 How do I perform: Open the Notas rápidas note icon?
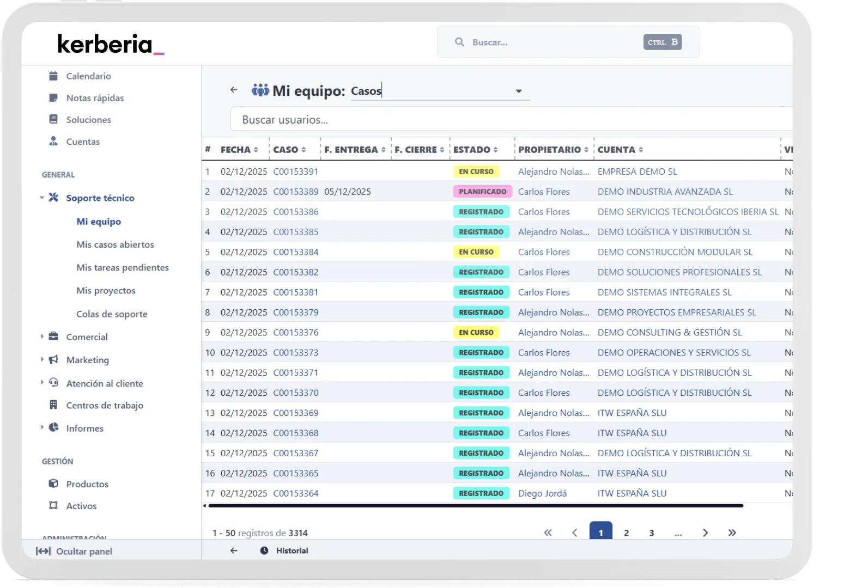click(53, 98)
